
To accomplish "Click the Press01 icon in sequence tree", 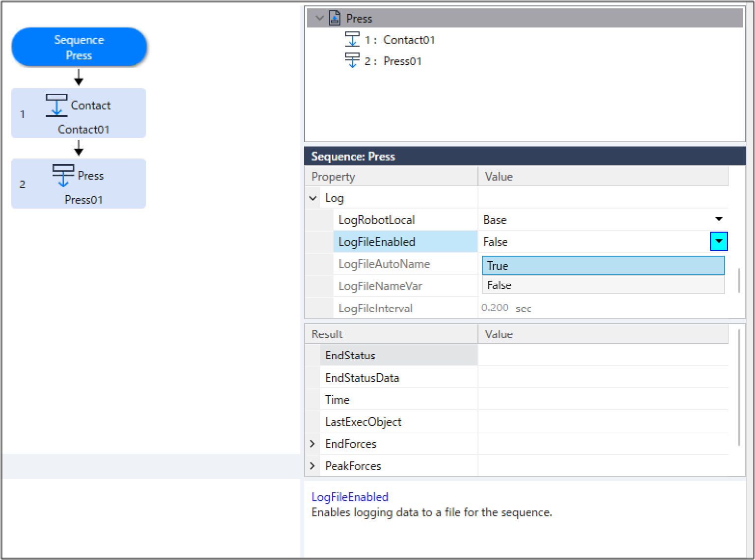I will (352, 60).
